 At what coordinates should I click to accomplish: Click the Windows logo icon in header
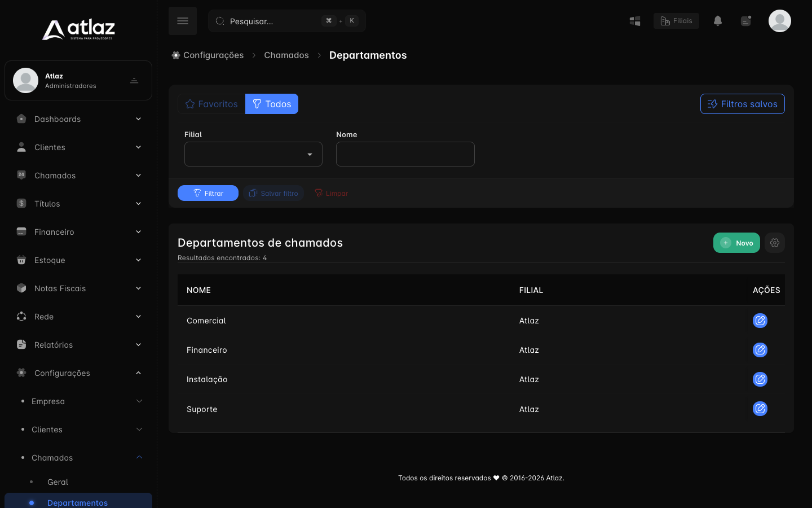635,21
